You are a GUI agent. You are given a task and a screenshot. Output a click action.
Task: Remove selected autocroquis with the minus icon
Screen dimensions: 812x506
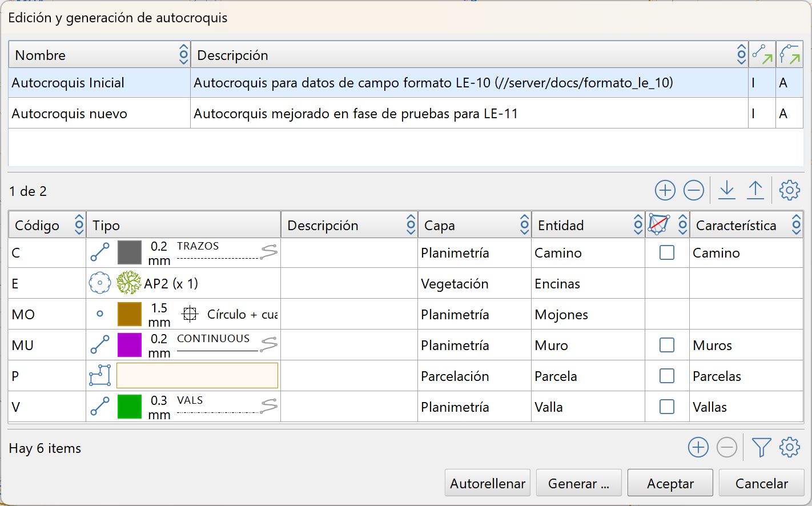click(x=693, y=190)
